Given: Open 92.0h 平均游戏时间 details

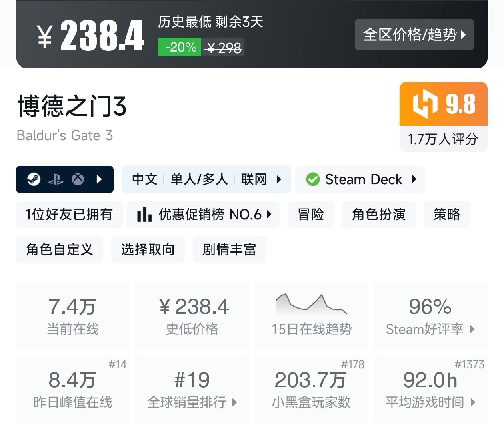Looking at the screenshot, I should coord(430,389).
